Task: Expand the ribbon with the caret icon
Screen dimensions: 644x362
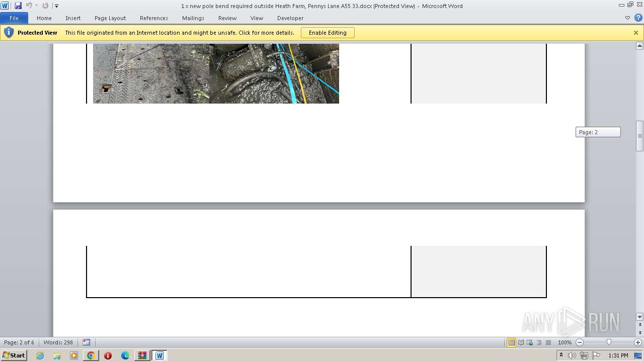Action: tap(627, 18)
